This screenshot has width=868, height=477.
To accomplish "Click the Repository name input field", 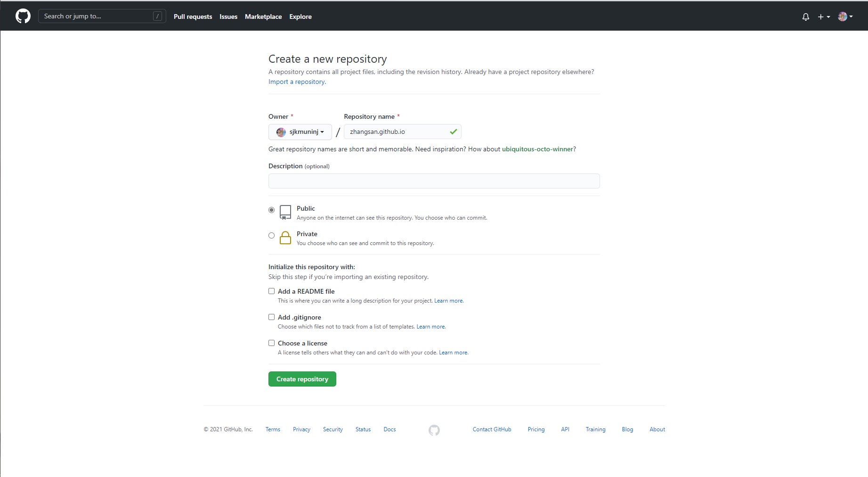I will 403,132.
